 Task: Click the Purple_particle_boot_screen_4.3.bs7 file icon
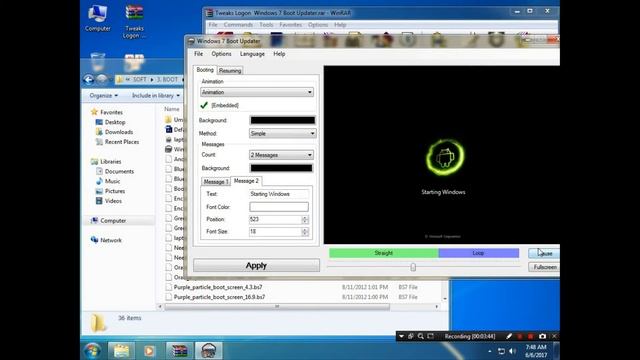[169, 287]
